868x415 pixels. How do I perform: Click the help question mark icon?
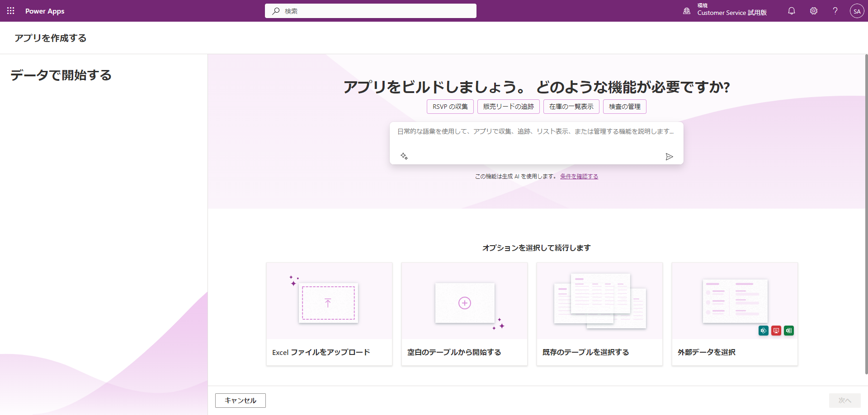tap(835, 11)
